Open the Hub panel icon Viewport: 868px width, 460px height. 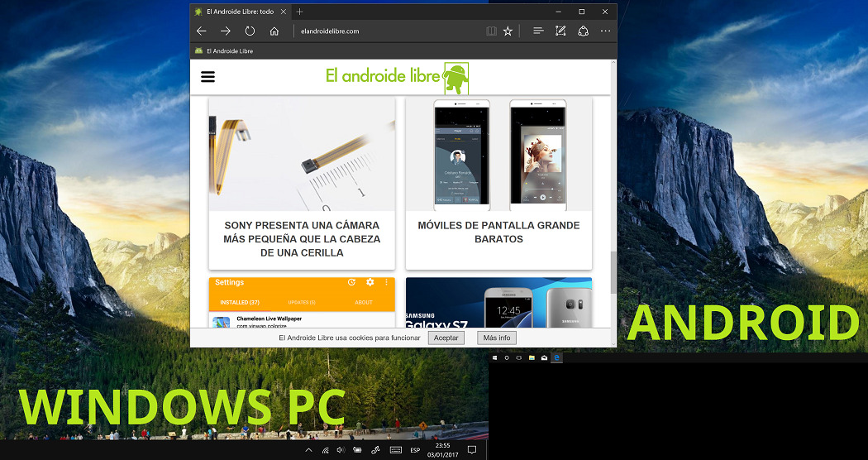(538, 31)
